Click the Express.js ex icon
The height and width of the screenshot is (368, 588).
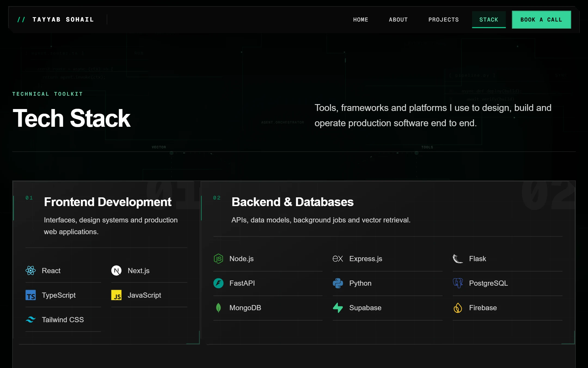[x=338, y=259]
